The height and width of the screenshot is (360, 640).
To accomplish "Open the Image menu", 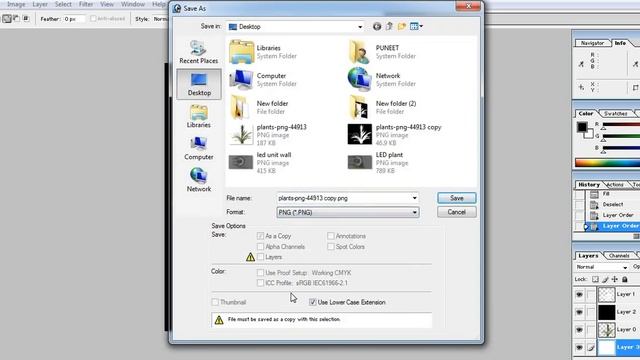I will (x=16, y=4).
